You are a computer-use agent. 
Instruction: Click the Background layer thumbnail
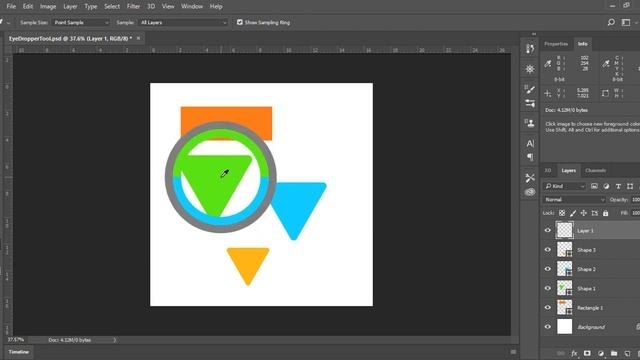(564, 327)
